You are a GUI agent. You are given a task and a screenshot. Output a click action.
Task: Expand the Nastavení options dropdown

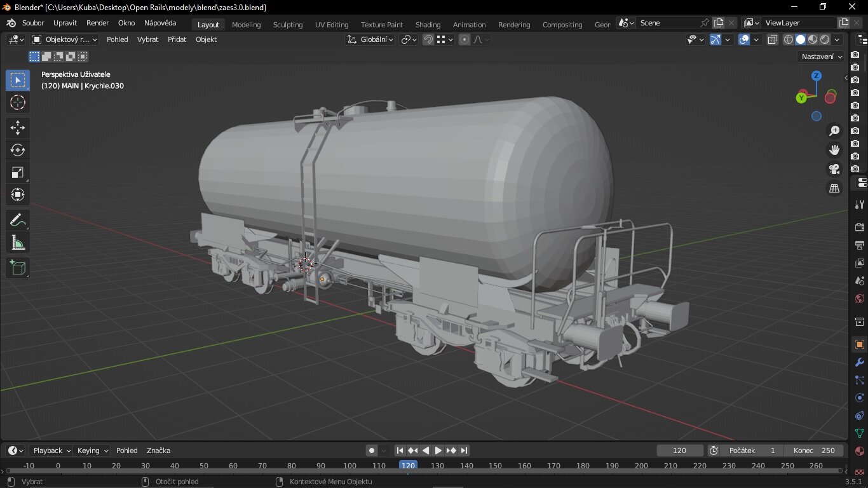pyautogui.click(x=822, y=57)
